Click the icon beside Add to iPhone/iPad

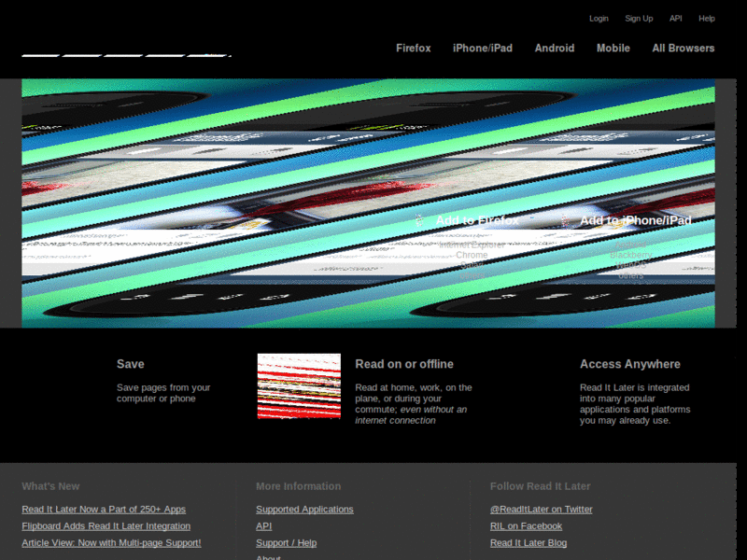click(565, 220)
